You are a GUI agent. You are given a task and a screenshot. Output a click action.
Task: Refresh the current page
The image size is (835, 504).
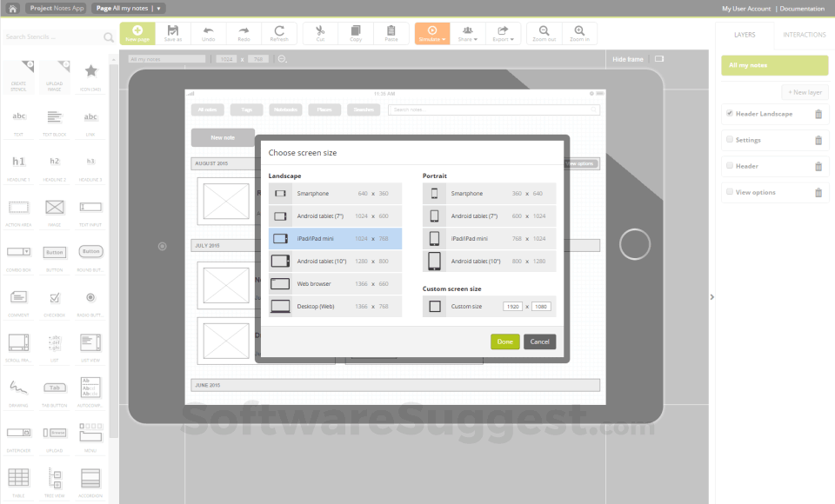click(278, 33)
